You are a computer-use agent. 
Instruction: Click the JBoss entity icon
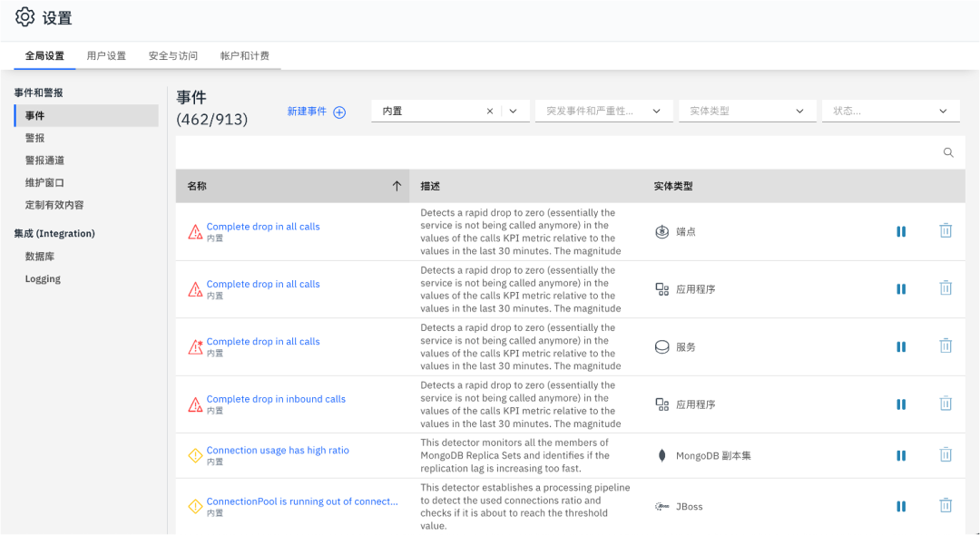pos(661,506)
